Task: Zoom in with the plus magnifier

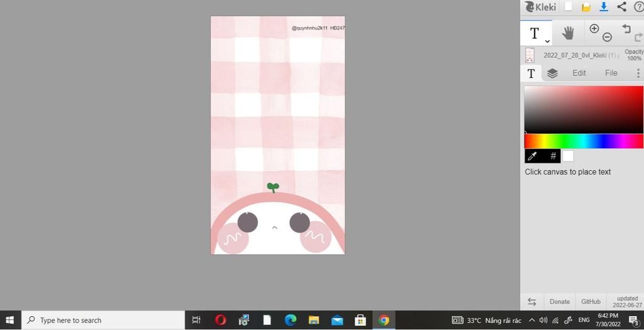Action: pos(594,28)
